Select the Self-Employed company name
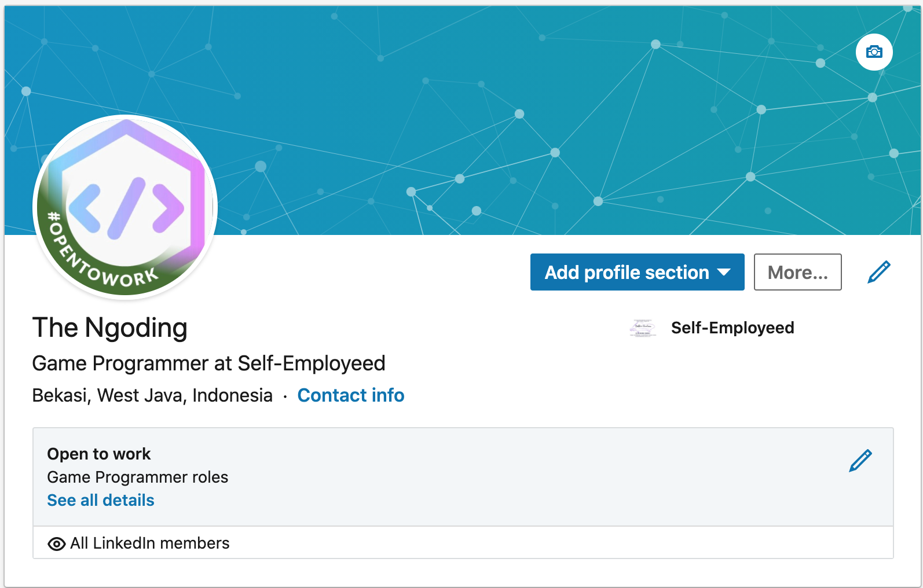 pyautogui.click(x=732, y=328)
